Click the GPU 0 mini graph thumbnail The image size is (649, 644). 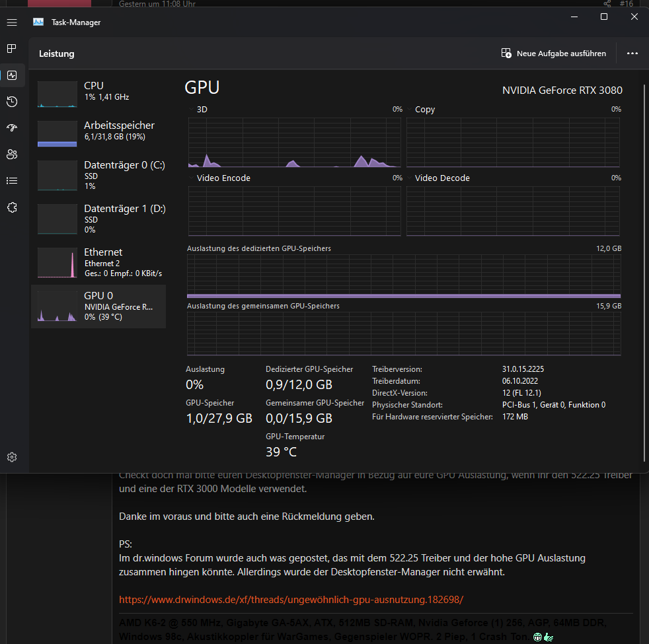pos(57,306)
